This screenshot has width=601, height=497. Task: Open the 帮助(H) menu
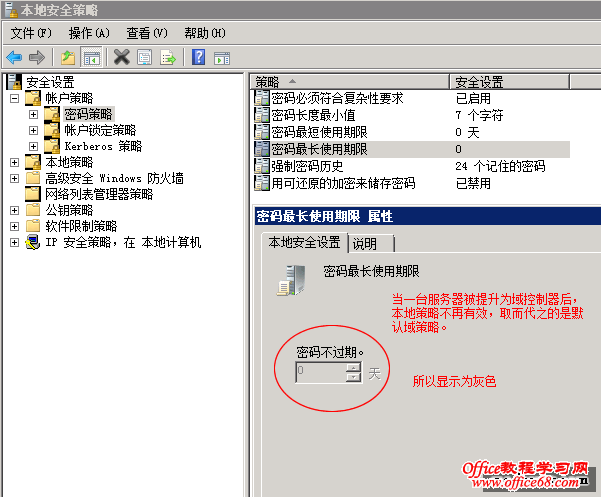coord(205,33)
